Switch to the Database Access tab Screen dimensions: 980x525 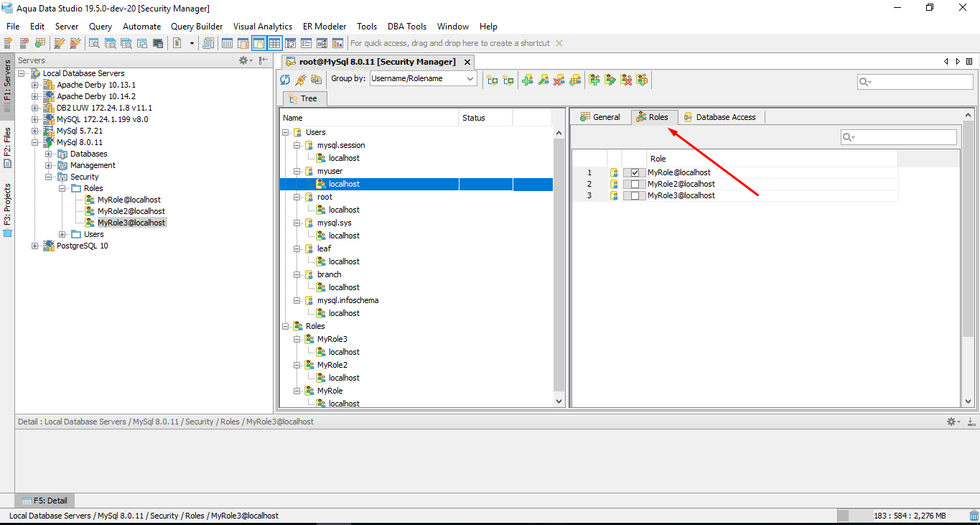click(x=719, y=117)
